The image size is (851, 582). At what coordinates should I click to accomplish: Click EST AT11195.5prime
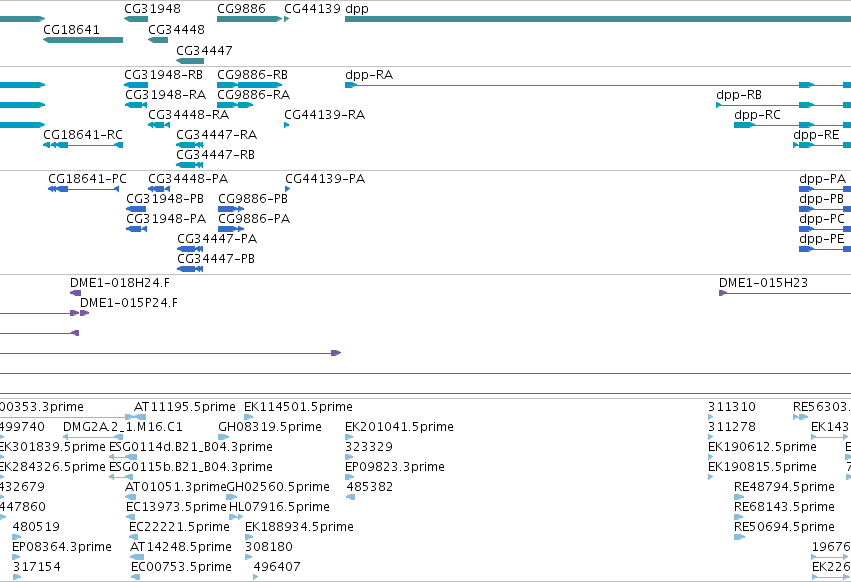click(x=185, y=407)
